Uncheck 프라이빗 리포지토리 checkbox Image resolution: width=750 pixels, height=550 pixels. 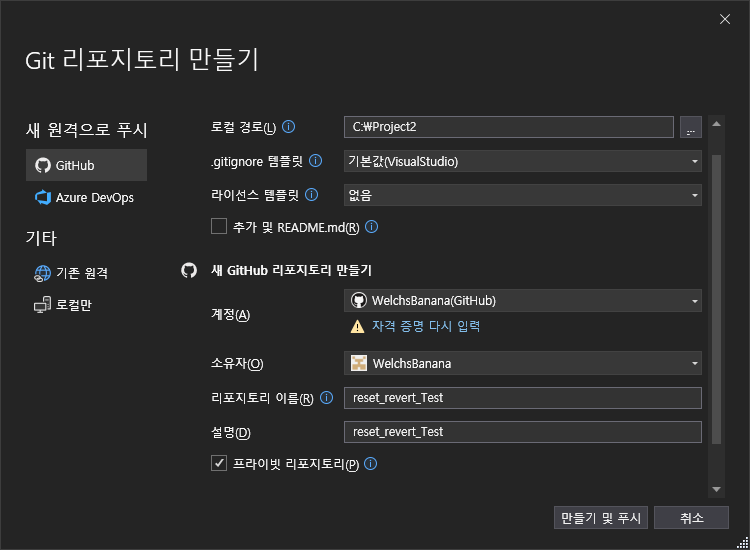point(219,463)
